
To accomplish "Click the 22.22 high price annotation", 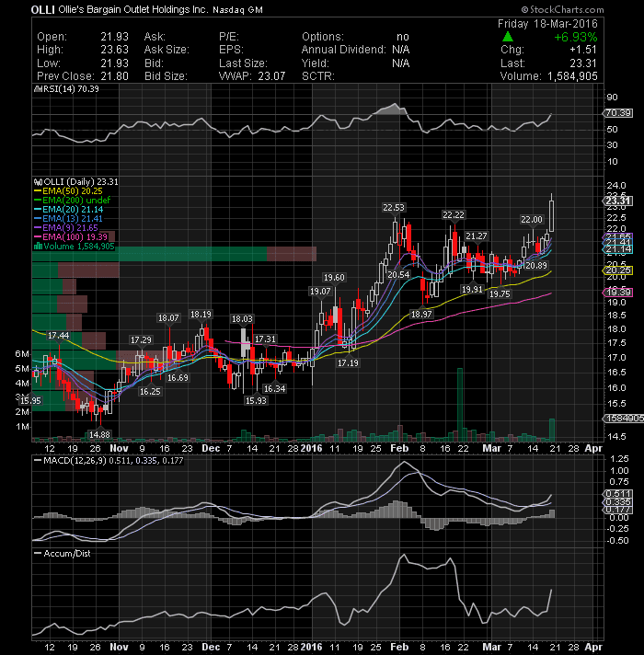I will [x=454, y=214].
